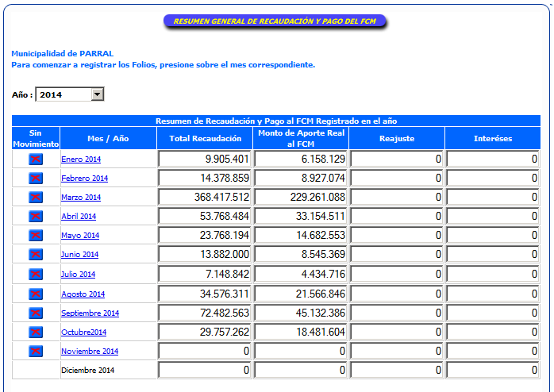Focus the Aporte field showing 45.132.386
Screen dimensions: 554x392
(x=301, y=313)
